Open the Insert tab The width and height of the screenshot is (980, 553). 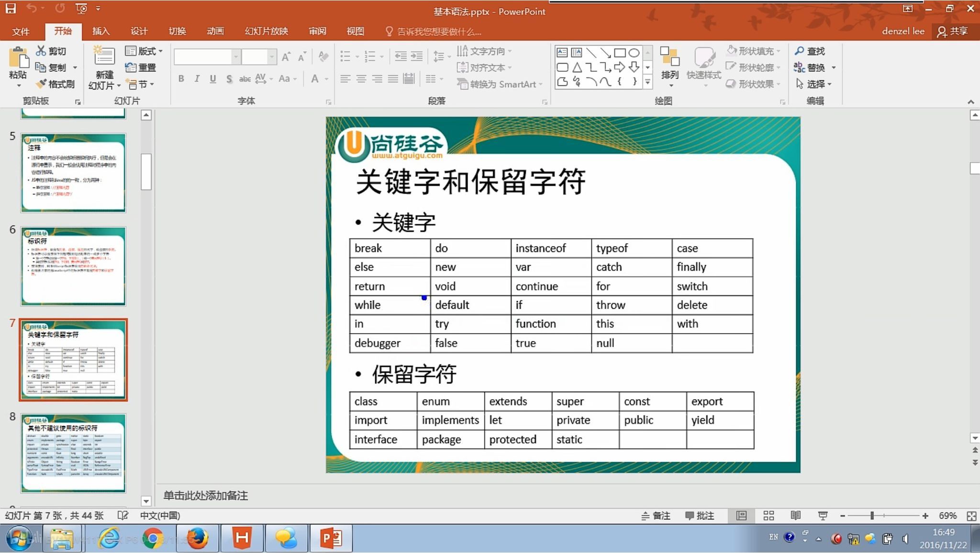(101, 31)
